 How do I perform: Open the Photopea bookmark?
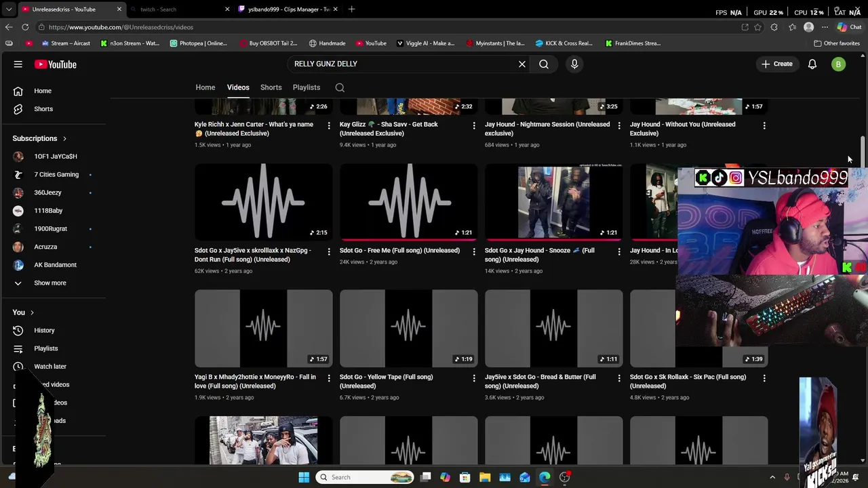[198, 43]
